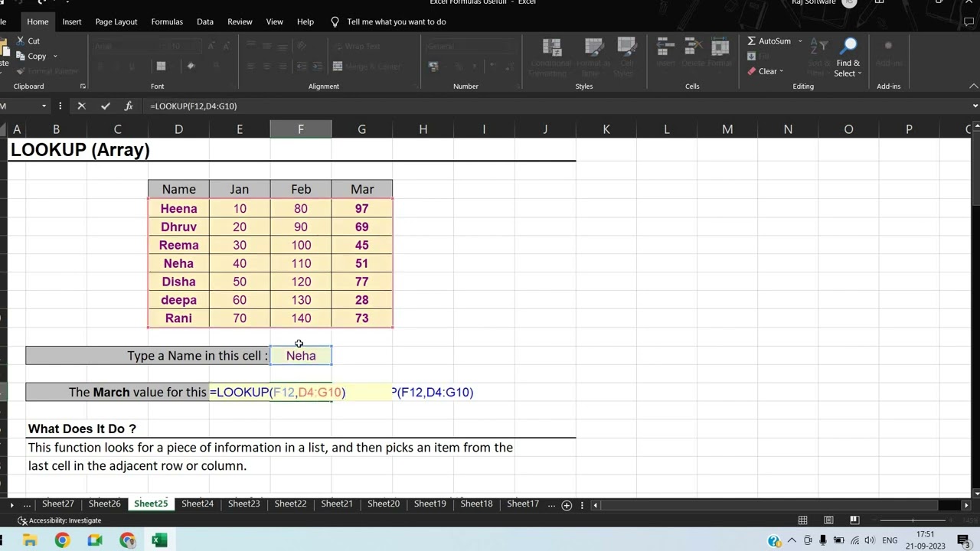980x551 pixels.
Task: Click the Format cells icon
Action: coord(720,52)
